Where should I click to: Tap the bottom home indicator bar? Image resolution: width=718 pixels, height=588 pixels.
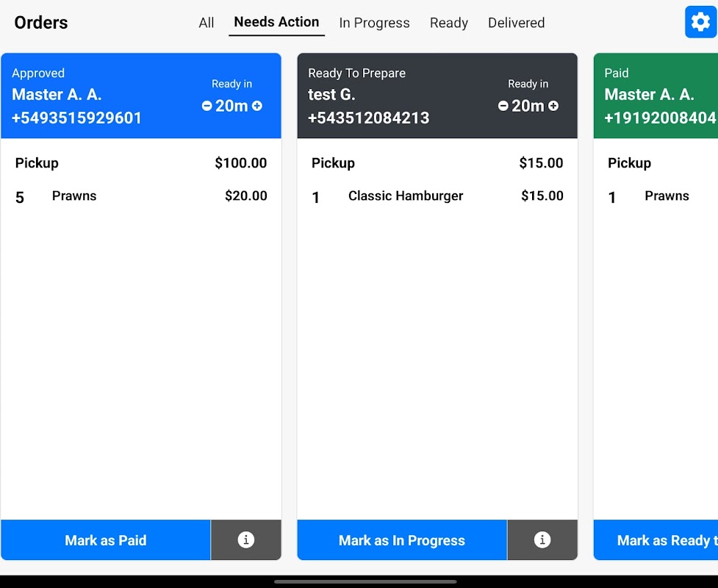tap(365, 581)
